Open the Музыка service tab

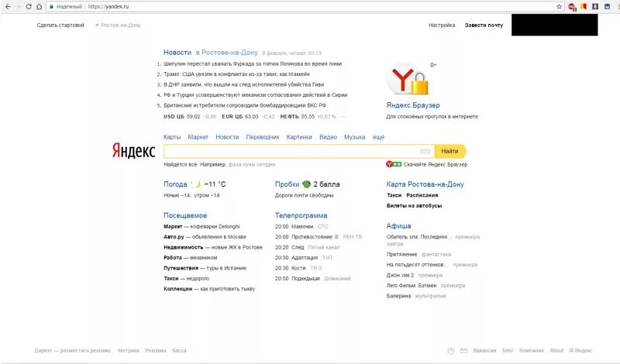point(355,137)
